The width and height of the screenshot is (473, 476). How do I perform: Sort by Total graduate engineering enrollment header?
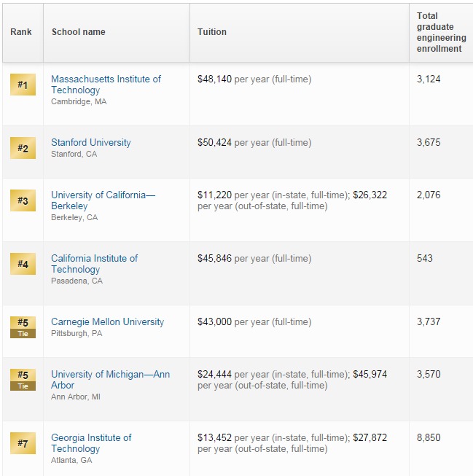pos(439,32)
